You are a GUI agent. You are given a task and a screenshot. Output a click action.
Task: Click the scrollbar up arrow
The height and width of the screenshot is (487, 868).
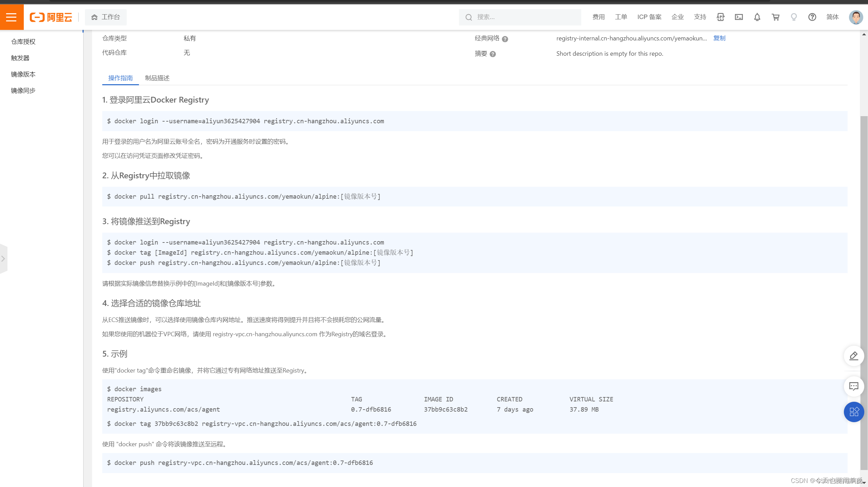[x=864, y=34]
